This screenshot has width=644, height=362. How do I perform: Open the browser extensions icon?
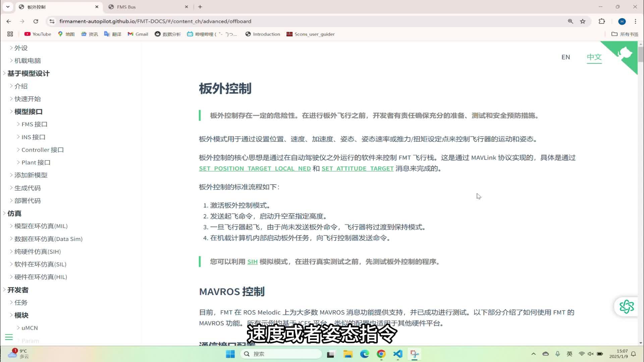tap(601, 21)
